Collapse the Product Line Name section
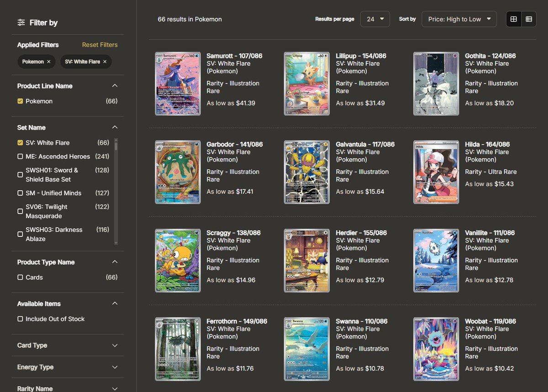This screenshot has width=548, height=392. (x=115, y=86)
